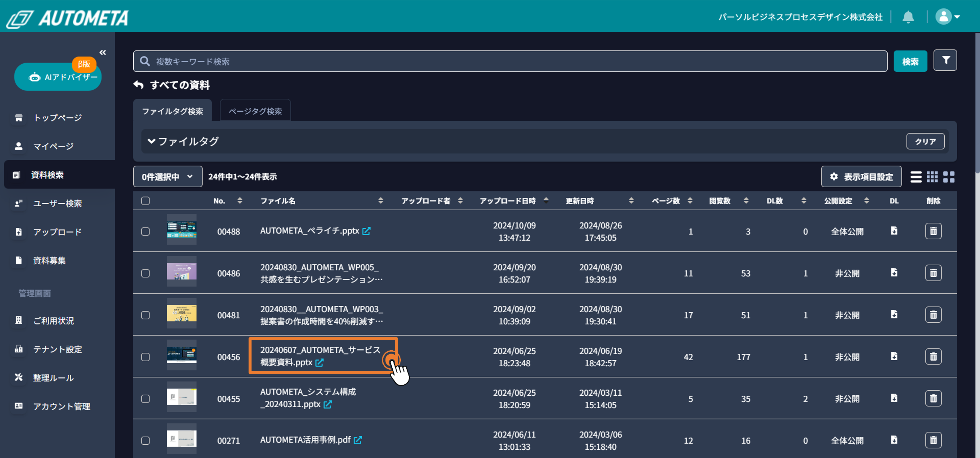This screenshot has width=980, height=458.
Task: Check the box for file 00271
Action: click(145, 440)
